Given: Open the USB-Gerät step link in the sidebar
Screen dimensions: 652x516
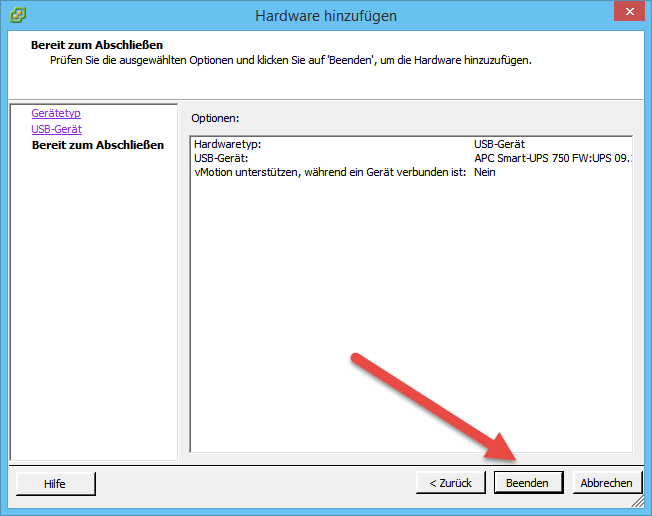Looking at the screenshot, I should pos(56,129).
